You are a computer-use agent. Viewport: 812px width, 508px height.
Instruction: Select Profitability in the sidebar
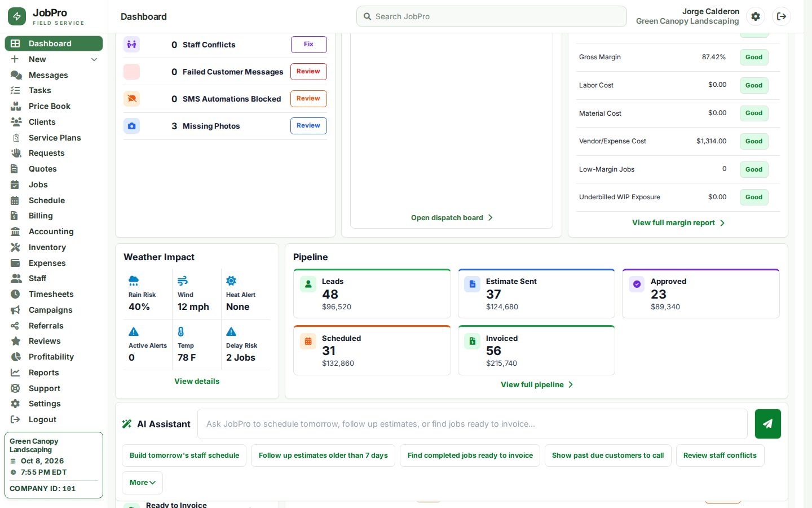(54, 357)
